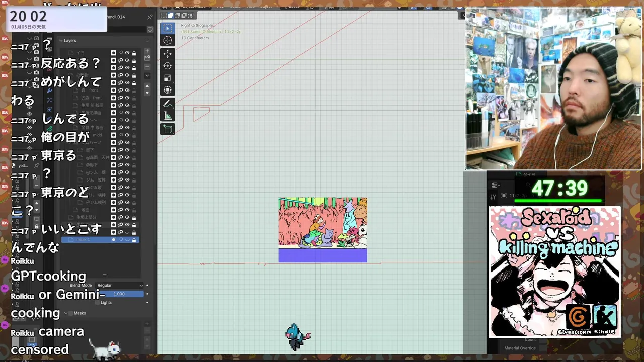Click the first selection mode icon in the header
The width and height of the screenshot is (644, 362).
[x=164, y=16]
